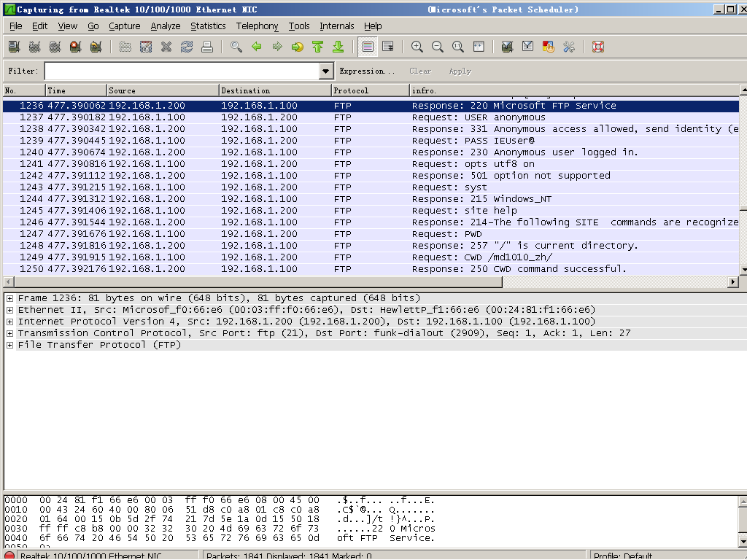Go forward in packet history
This screenshot has width=747, height=560.
coord(277,47)
